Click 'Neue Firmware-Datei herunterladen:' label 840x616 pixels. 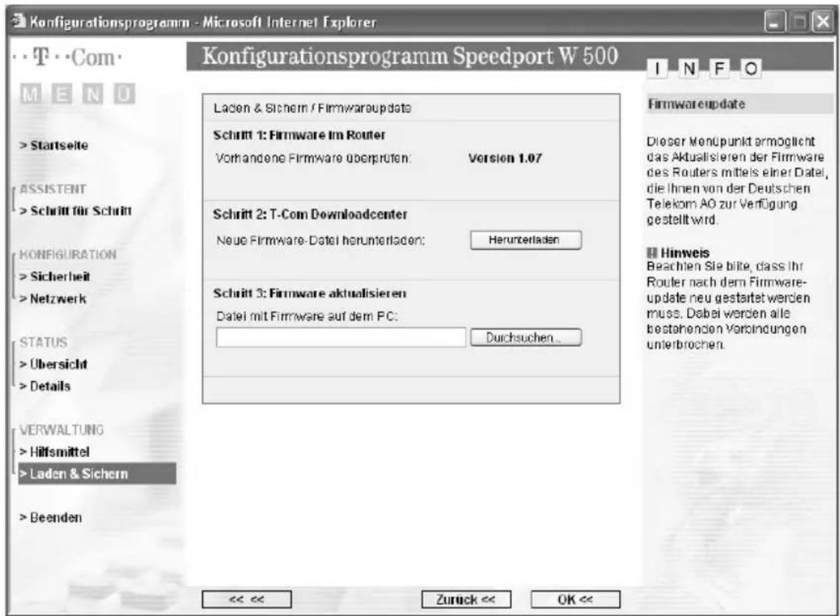[321, 241]
